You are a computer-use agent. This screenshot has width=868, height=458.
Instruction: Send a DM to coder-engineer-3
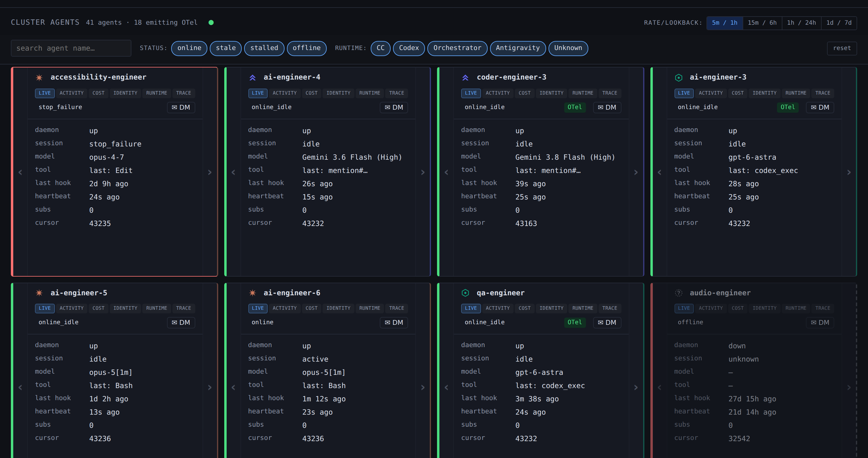(x=607, y=108)
